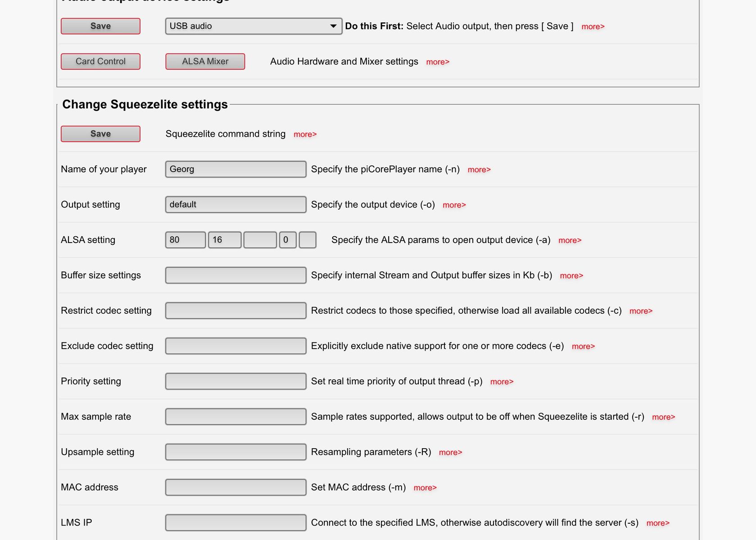
Task: Click the 'ALSA setting' label
Action: click(88, 240)
